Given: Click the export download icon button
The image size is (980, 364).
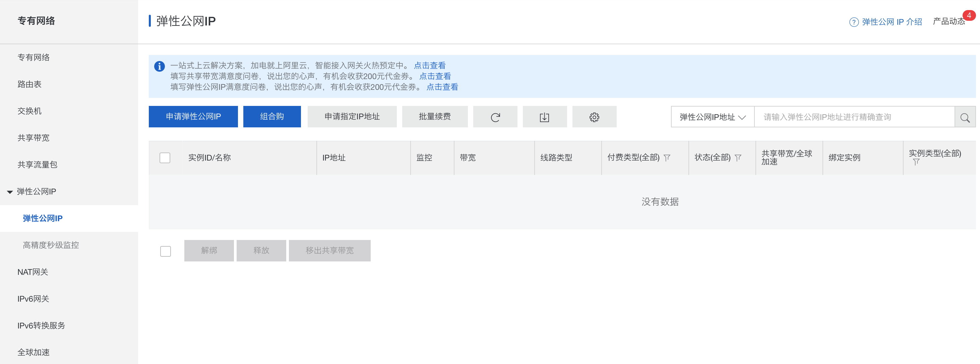Looking at the screenshot, I should pos(544,117).
